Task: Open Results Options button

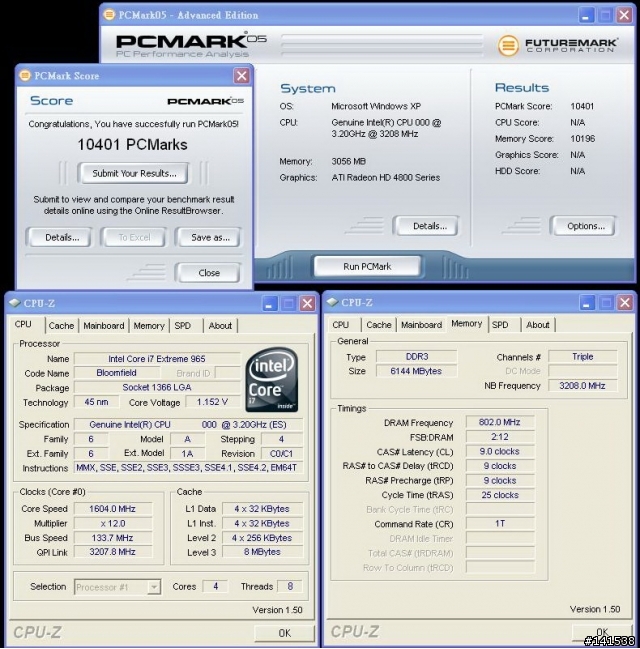Action: 585,226
